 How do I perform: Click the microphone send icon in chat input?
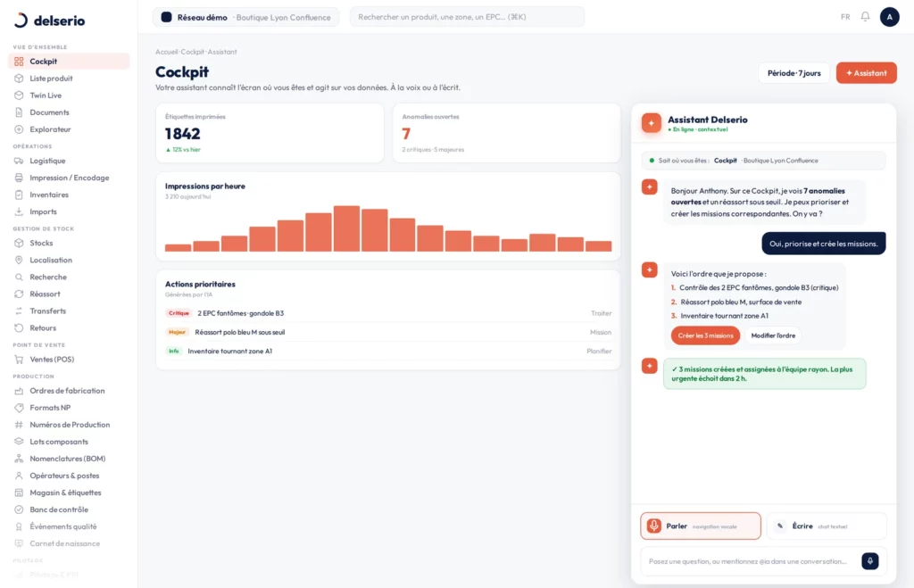869,561
